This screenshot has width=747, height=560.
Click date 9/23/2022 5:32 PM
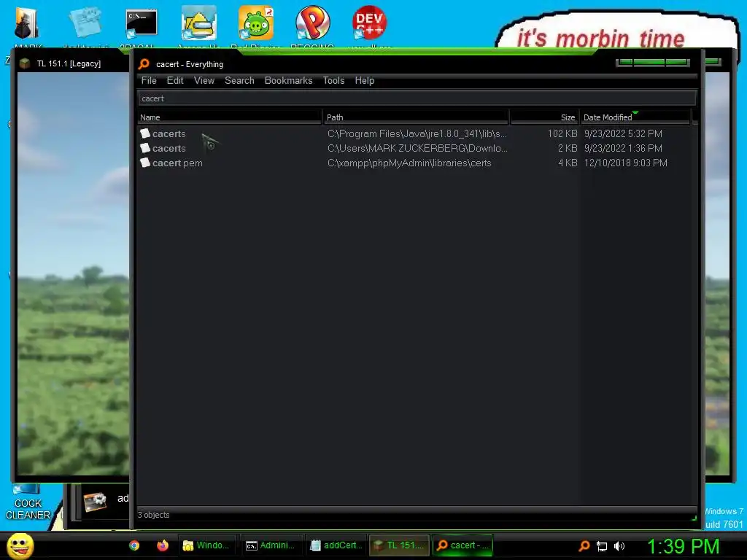pyautogui.click(x=623, y=134)
